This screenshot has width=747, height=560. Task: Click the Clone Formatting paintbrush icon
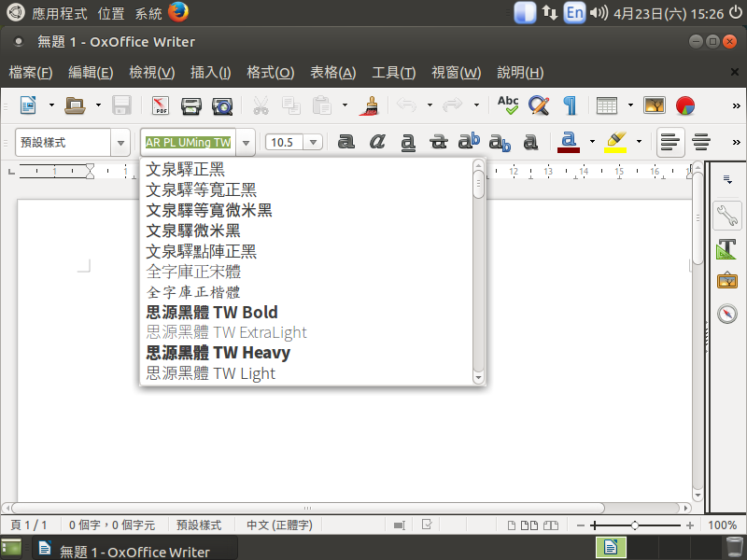point(369,105)
